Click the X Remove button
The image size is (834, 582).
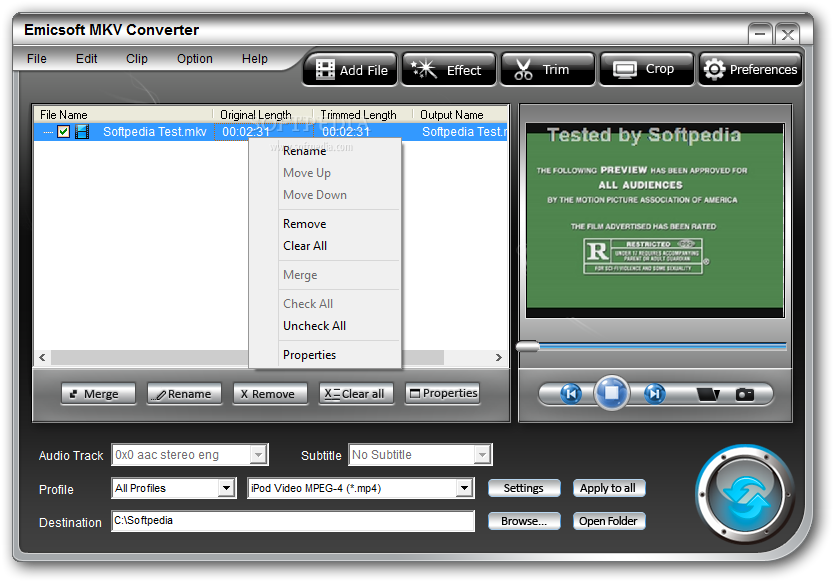click(x=270, y=394)
